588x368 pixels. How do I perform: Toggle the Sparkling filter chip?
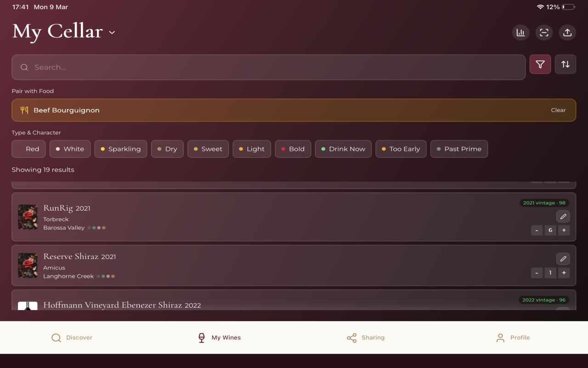point(120,149)
